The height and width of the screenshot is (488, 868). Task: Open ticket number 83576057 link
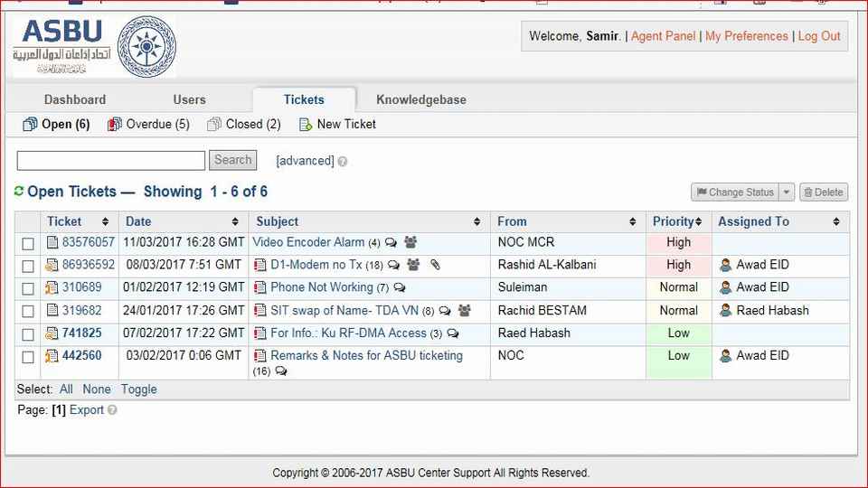(x=88, y=242)
